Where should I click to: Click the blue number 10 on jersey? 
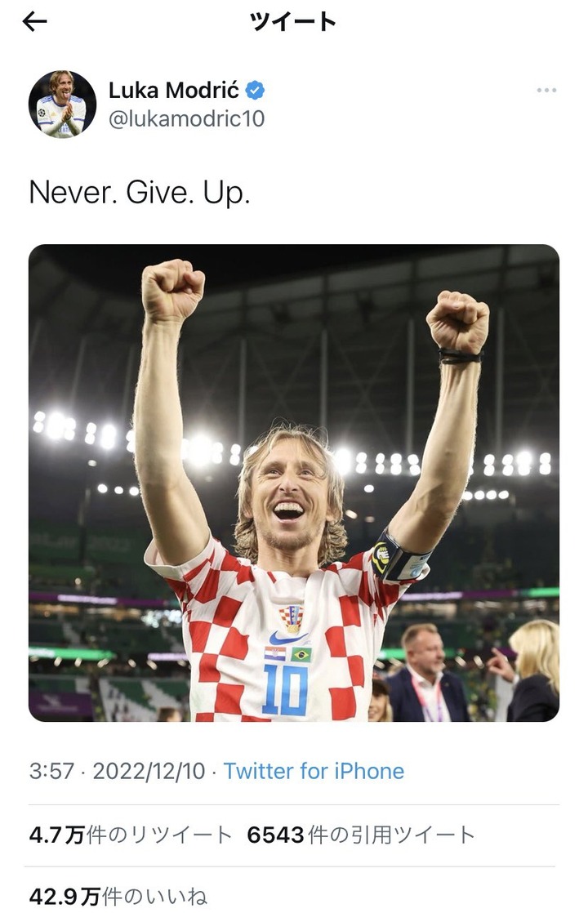(x=285, y=690)
